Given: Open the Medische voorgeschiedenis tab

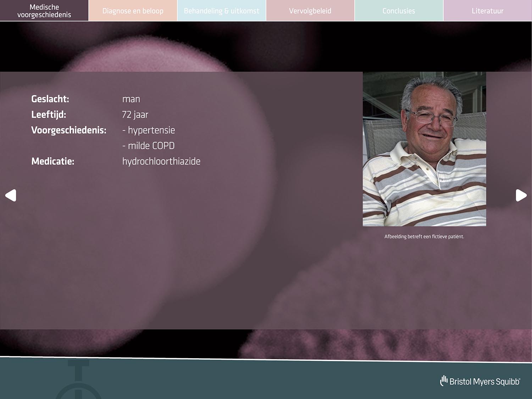Looking at the screenshot, I should 44,11.
